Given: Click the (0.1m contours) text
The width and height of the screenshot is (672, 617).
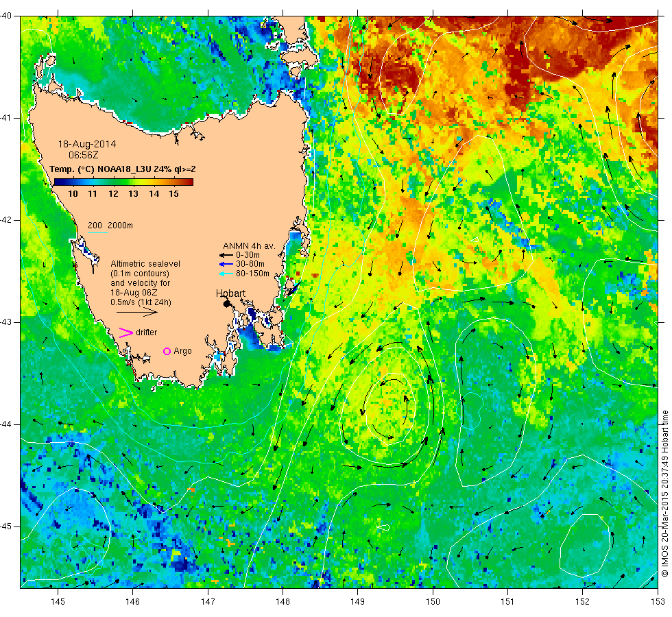Looking at the screenshot, I should click(140, 274).
